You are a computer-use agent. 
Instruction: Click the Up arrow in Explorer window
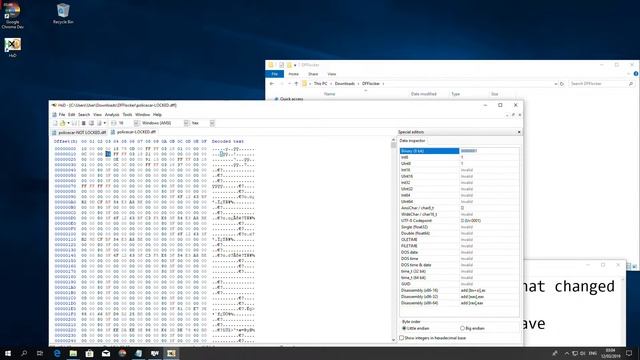pos(296,84)
